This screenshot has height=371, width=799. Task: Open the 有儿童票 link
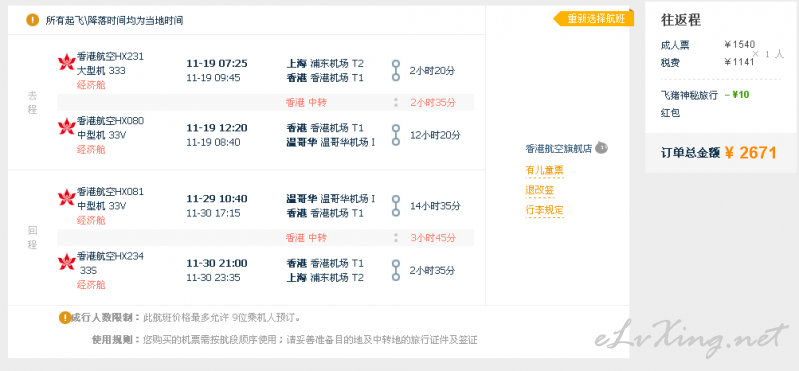tap(544, 170)
